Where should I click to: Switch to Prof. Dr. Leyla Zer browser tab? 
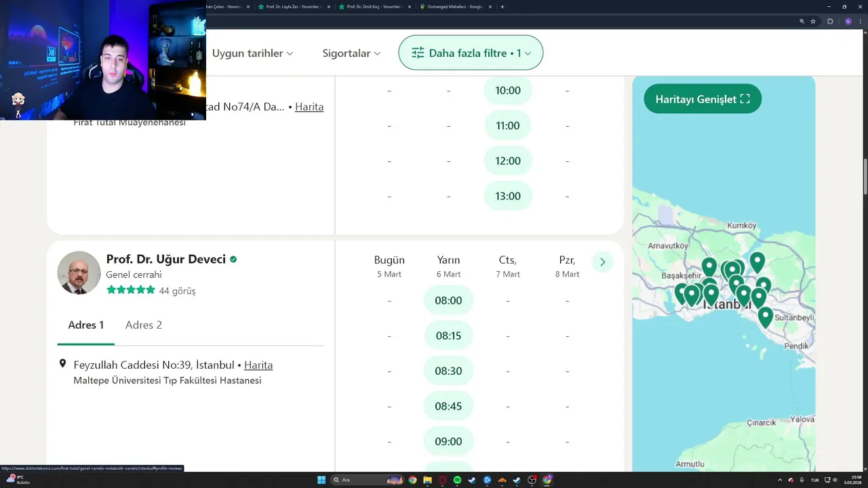coord(294,7)
